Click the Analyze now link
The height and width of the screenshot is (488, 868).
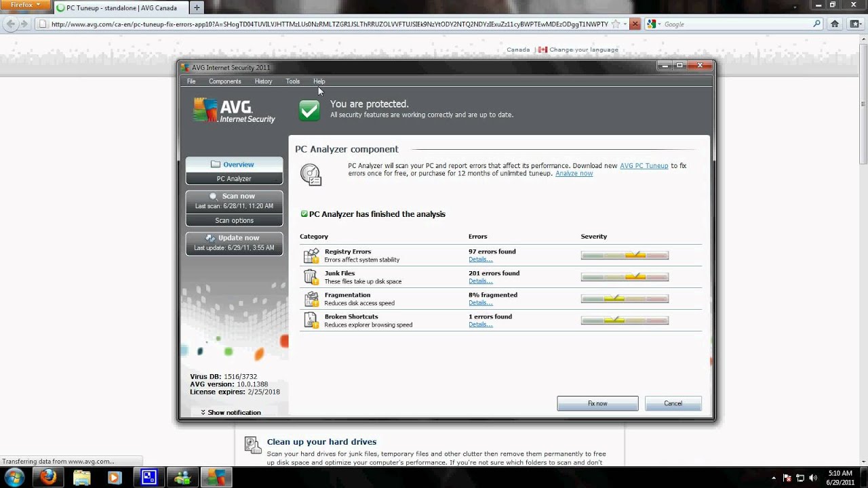coord(574,174)
